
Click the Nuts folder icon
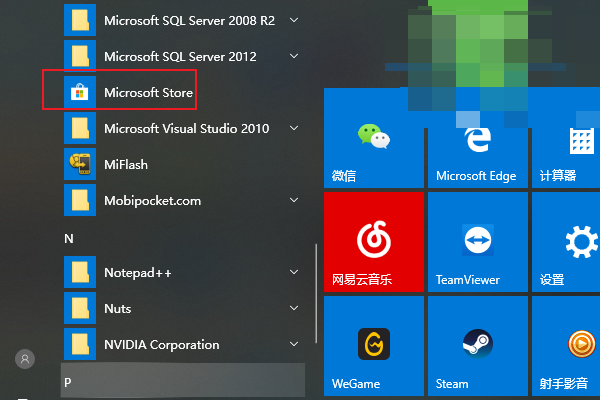(x=80, y=308)
